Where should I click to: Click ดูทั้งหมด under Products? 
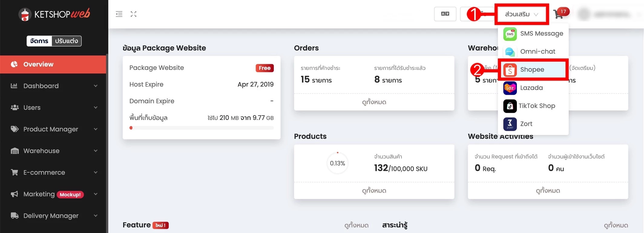(x=374, y=191)
